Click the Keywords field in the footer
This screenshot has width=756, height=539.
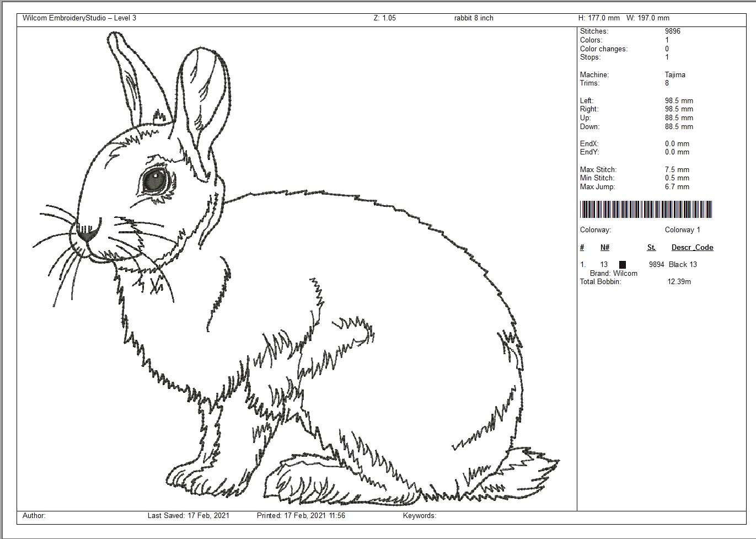pyautogui.click(x=420, y=516)
